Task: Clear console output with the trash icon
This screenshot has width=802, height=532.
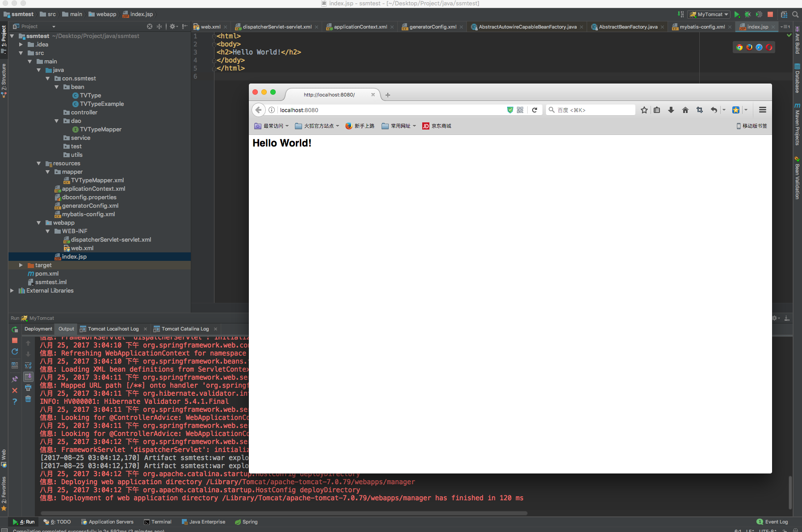Action: (x=28, y=399)
